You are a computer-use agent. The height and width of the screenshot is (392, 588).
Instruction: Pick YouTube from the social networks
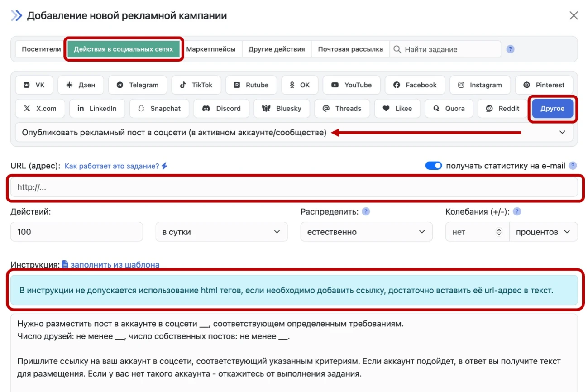pyautogui.click(x=351, y=85)
